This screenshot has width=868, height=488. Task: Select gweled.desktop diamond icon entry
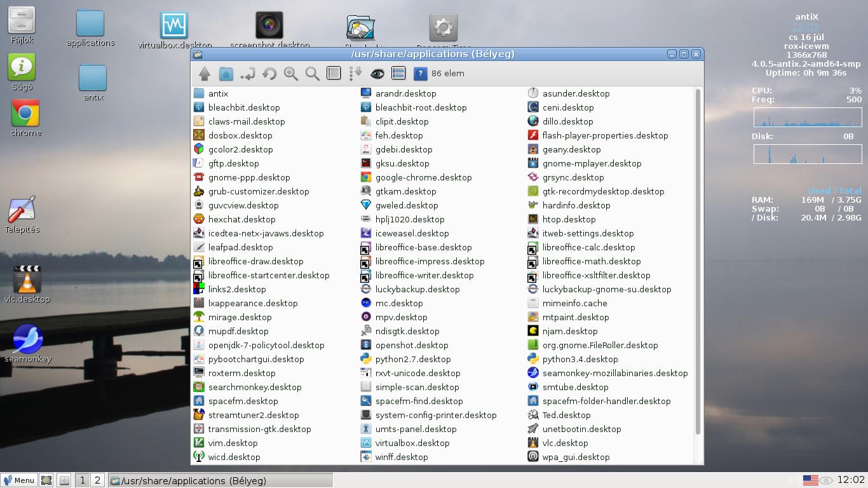[399, 205]
